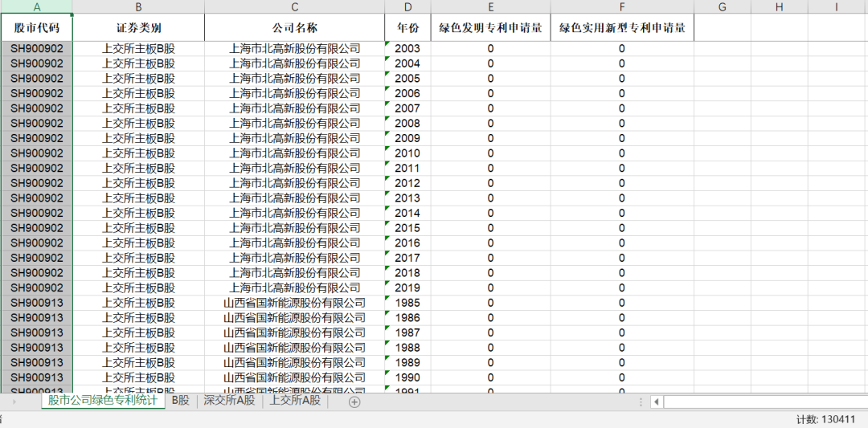This screenshot has height=428, width=868.
Task: Select year cell 2011
Action: 408,168
